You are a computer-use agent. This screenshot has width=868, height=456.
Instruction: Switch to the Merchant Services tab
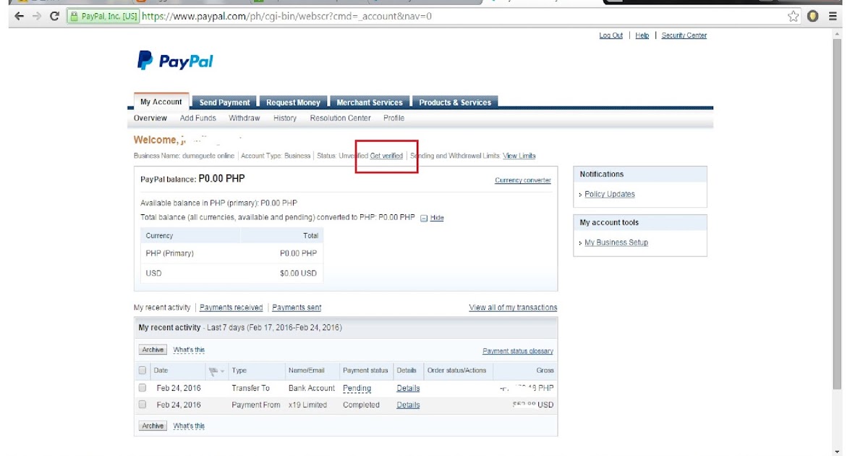(x=369, y=101)
